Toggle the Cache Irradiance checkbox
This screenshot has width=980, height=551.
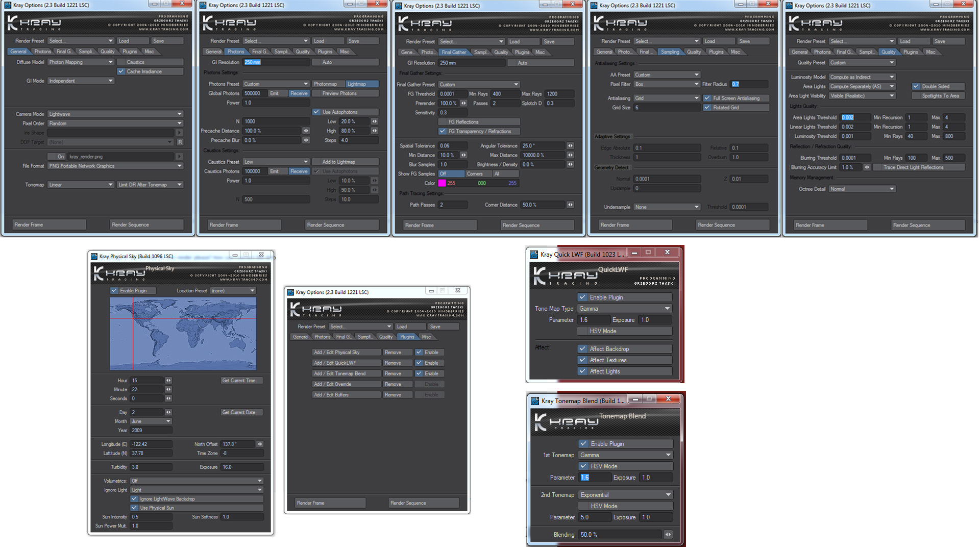click(x=121, y=71)
